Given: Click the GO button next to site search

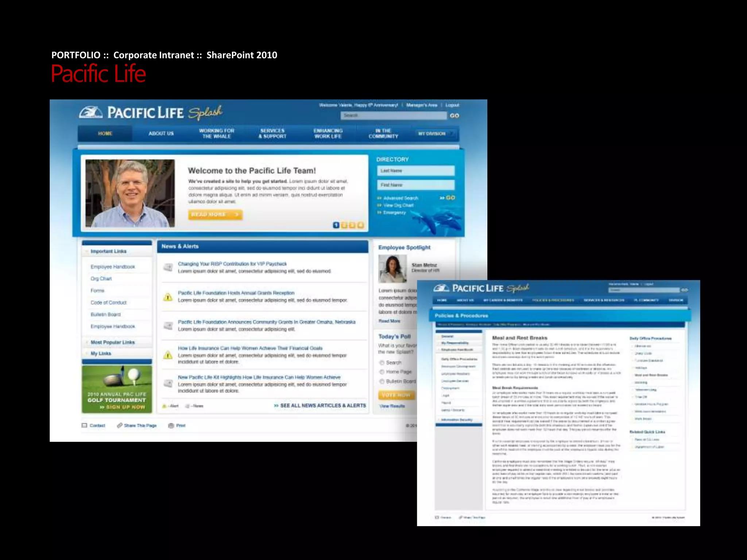Looking at the screenshot, I should point(454,116).
